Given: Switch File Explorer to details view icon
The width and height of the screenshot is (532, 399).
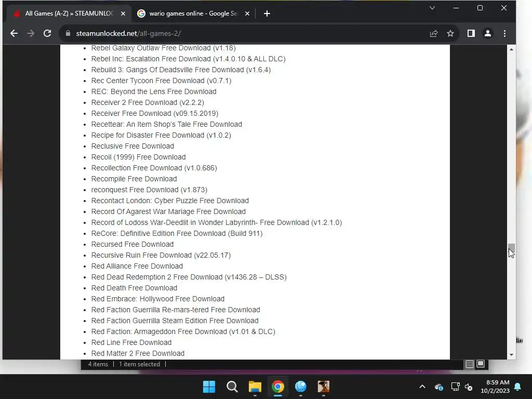Looking at the screenshot, I should 470,364.
